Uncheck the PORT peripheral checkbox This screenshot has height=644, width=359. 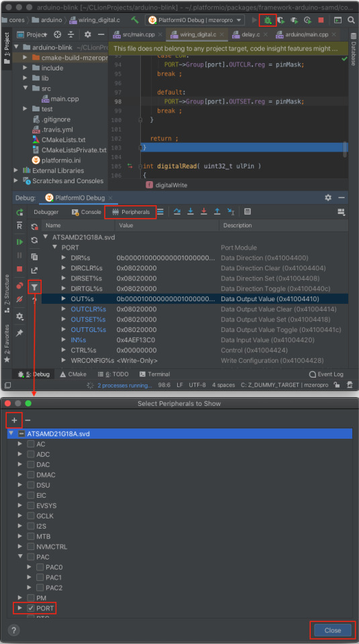pos(31,608)
